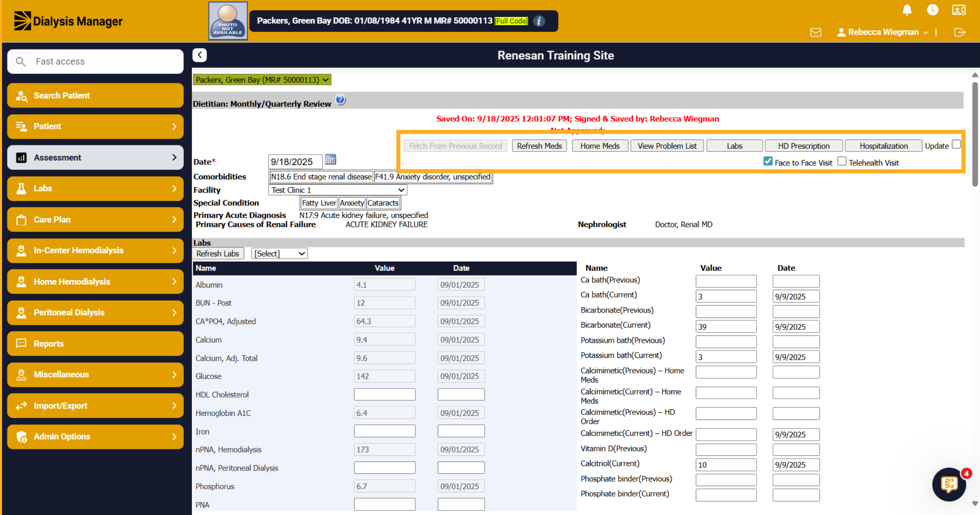Open the patient selector dropdown
Image resolution: width=980 pixels, height=515 pixels.
point(262,80)
